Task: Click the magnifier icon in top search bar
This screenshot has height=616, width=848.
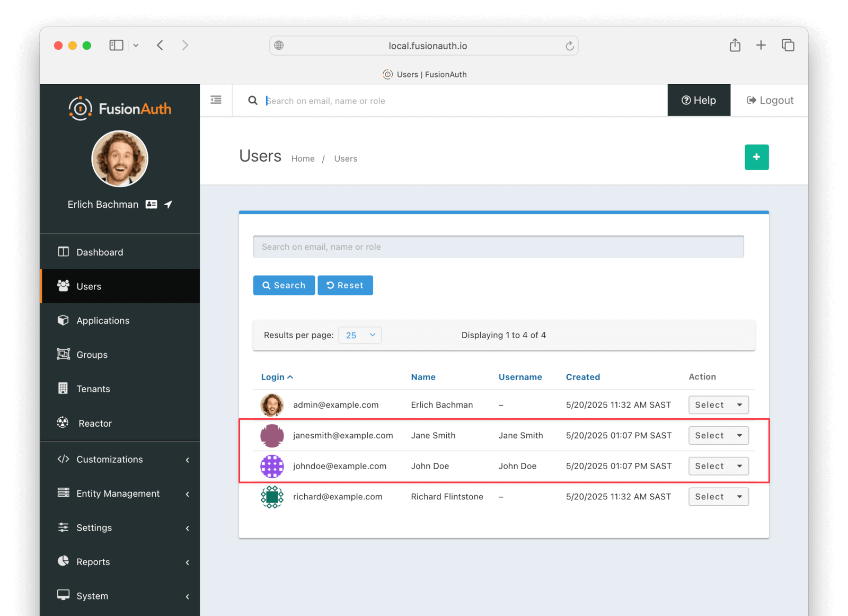Action: point(253,101)
